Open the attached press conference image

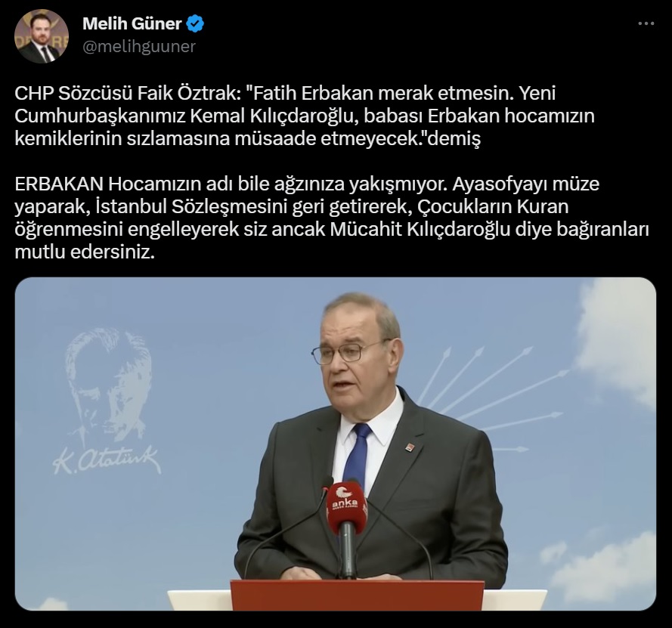(x=335, y=444)
